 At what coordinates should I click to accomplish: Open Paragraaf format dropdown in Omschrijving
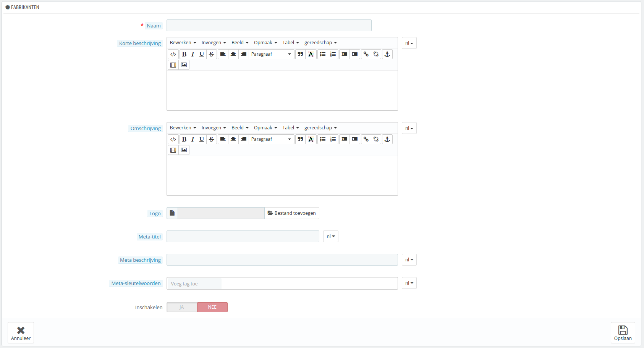coord(271,139)
